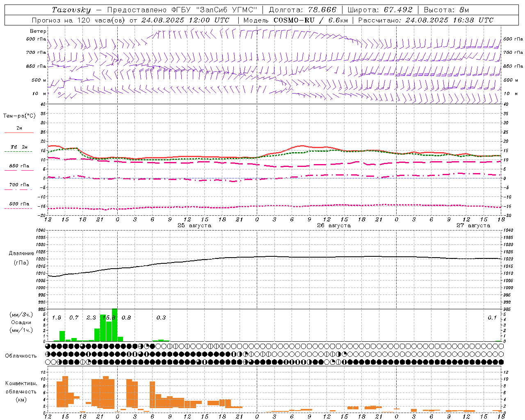The width and height of the screenshot is (525, 420).
Task: Select the model name "COSMO-RU / 6.6км"
Action: tap(310, 20)
